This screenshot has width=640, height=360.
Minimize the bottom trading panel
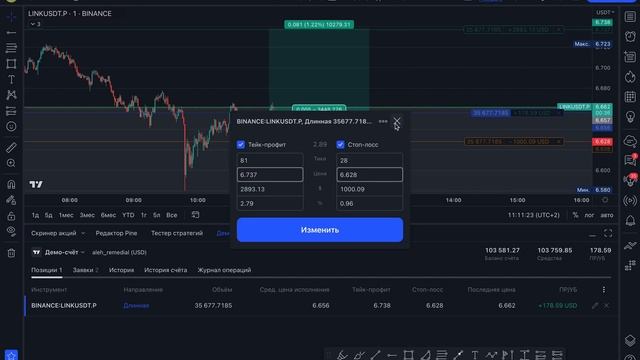click(x=592, y=236)
